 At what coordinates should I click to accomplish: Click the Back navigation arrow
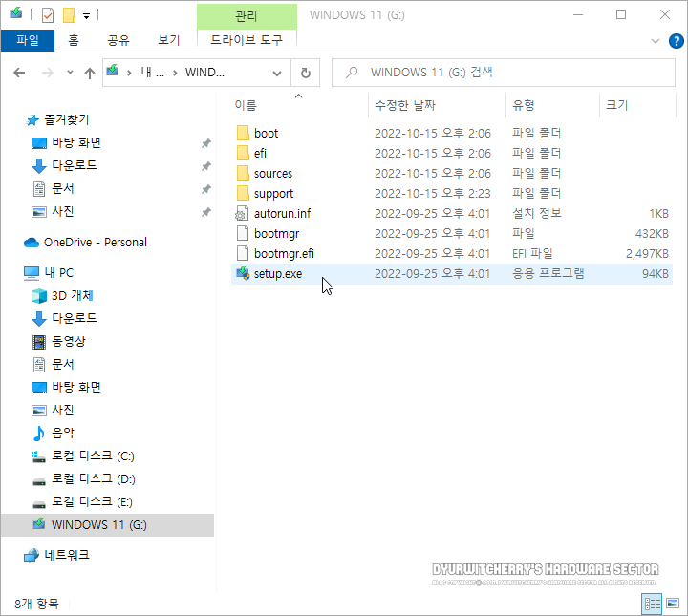19,73
